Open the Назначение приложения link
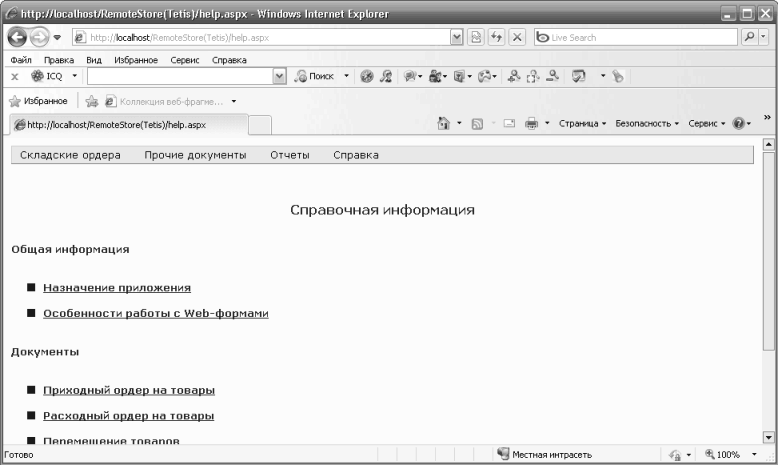 coord(117,288)
